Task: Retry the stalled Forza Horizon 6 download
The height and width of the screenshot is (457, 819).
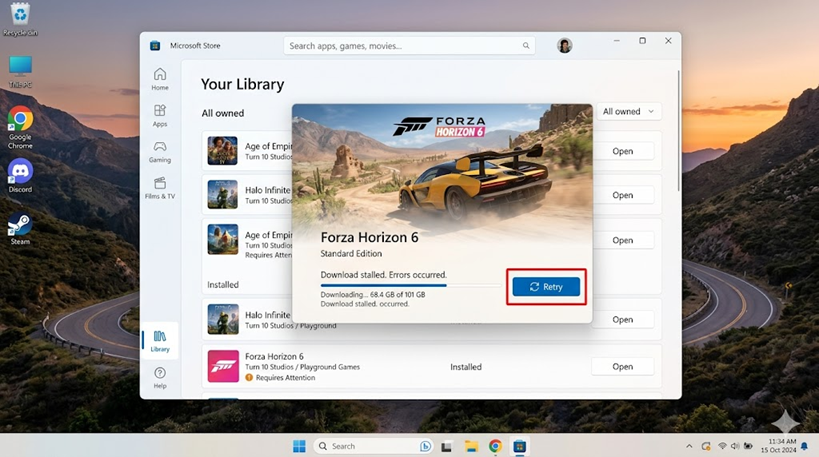Action: tap(546, 287)
